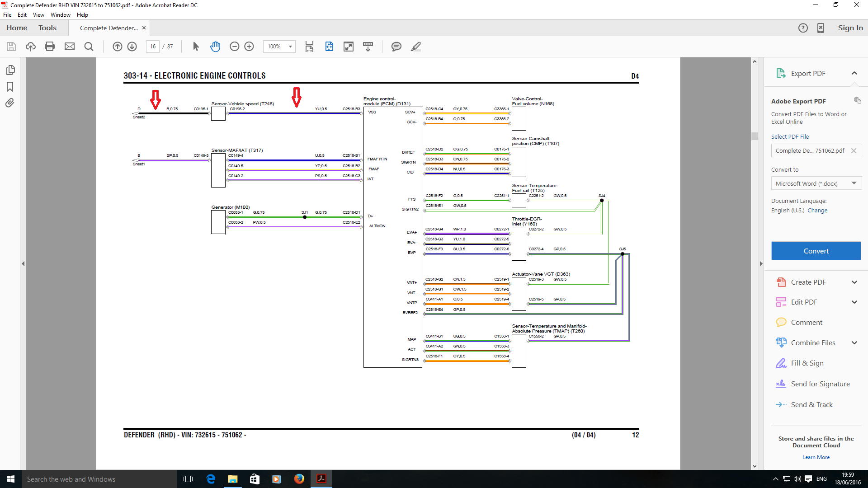Open the Window menu

[x=60, y=15]
